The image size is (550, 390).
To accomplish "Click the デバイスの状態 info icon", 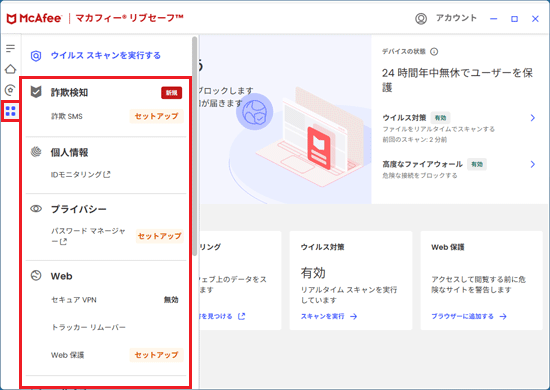I will click(x=434, y=52).
